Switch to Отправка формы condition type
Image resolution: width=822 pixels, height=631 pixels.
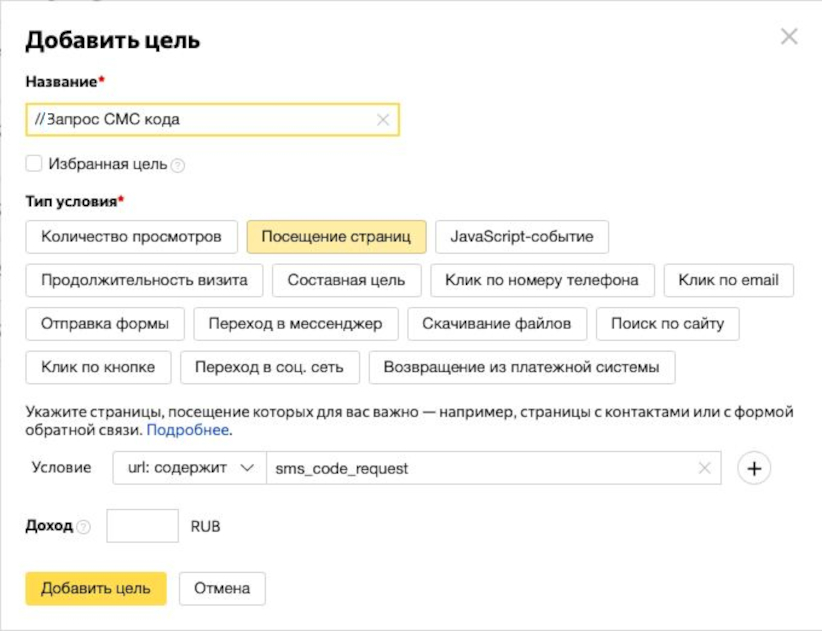tap(105, 324)
